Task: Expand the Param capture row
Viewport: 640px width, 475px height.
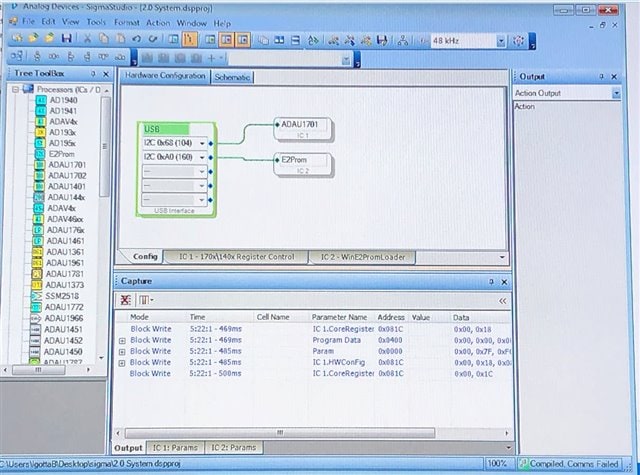Action: coord(122,352)
